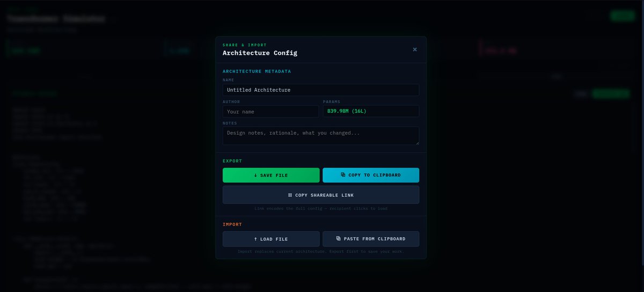Click the 'Architecture Config' dialog title
The image size is (644, 292).
pos(260,53)
